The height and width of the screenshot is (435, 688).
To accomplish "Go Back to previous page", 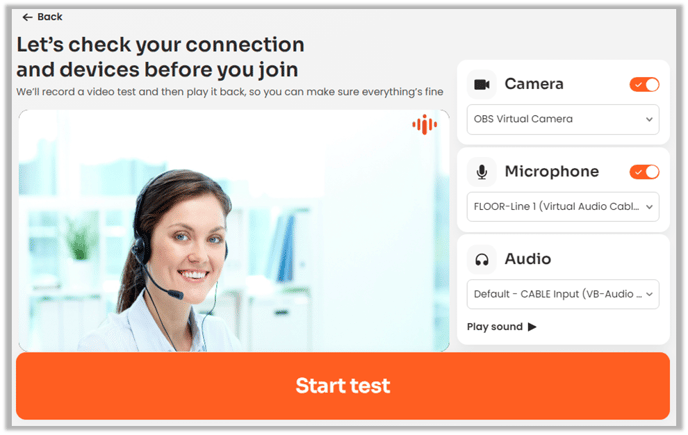I will [42, 17].
